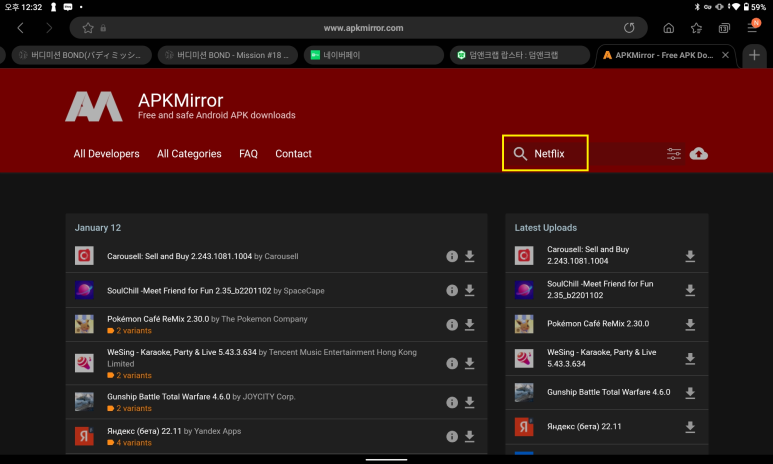Viewport: 773px width, 464px height.
Task: Click SoulChill planet thumbnail in January 12 list
Action: coord(84,290)
